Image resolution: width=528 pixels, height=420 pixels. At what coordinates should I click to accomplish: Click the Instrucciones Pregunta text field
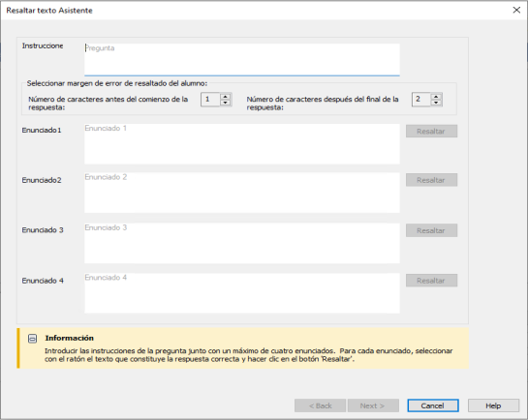(242, 59)
